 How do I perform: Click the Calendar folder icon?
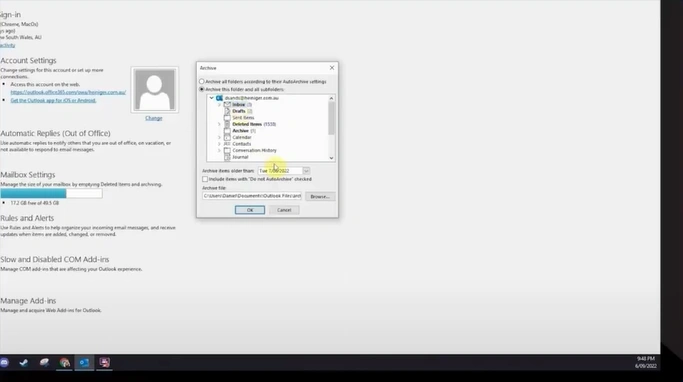pos(227,137)
